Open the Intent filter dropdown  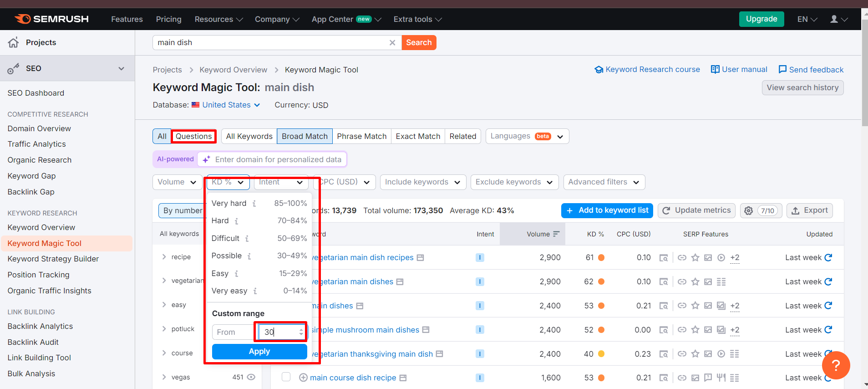(281, 182)
